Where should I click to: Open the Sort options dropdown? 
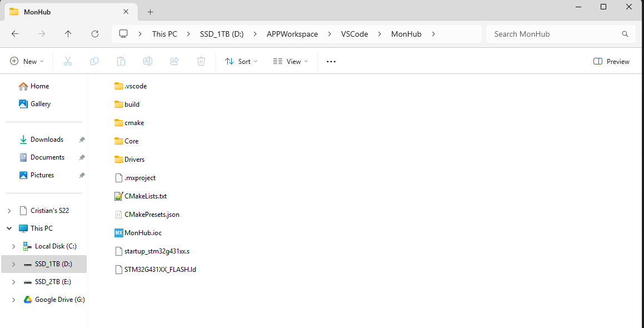(241, 61)
